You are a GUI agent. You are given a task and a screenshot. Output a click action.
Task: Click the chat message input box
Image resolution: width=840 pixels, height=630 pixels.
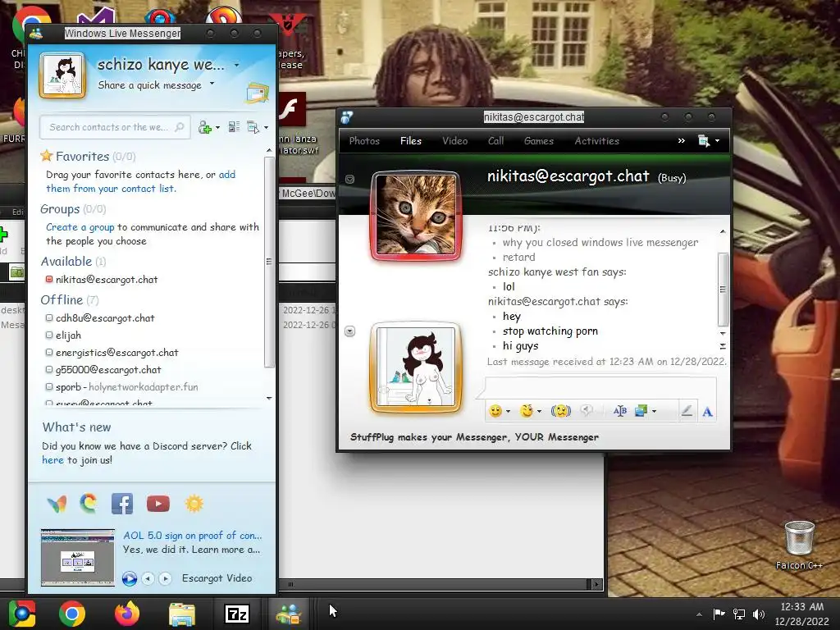[600, 387]
